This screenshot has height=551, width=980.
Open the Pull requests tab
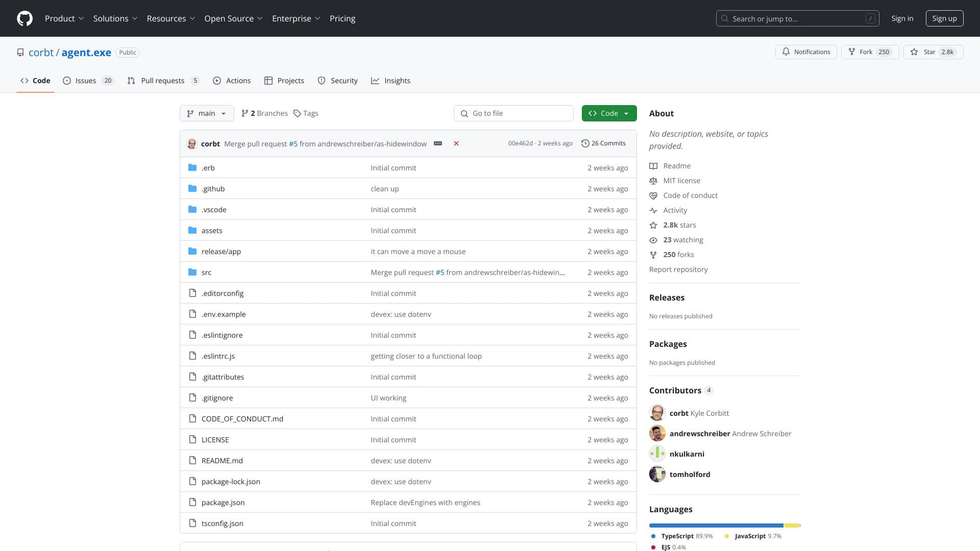(x=162, y=80)
